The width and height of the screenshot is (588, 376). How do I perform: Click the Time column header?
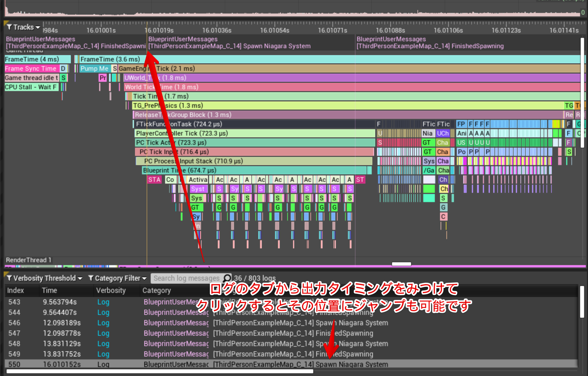pyautogui.click(x=50, y=290)
